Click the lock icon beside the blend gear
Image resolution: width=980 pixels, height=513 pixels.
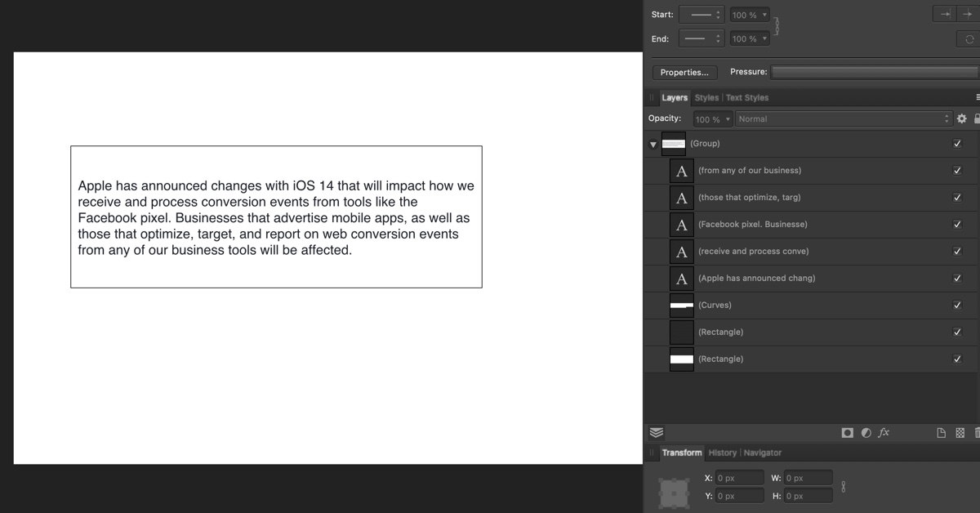click(x=976, y=118)
